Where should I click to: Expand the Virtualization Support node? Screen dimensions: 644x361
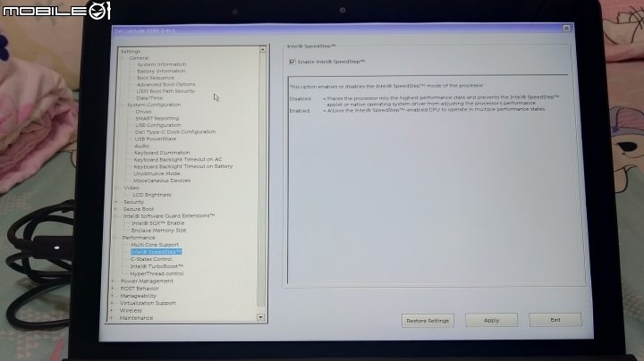pos(112,303)
